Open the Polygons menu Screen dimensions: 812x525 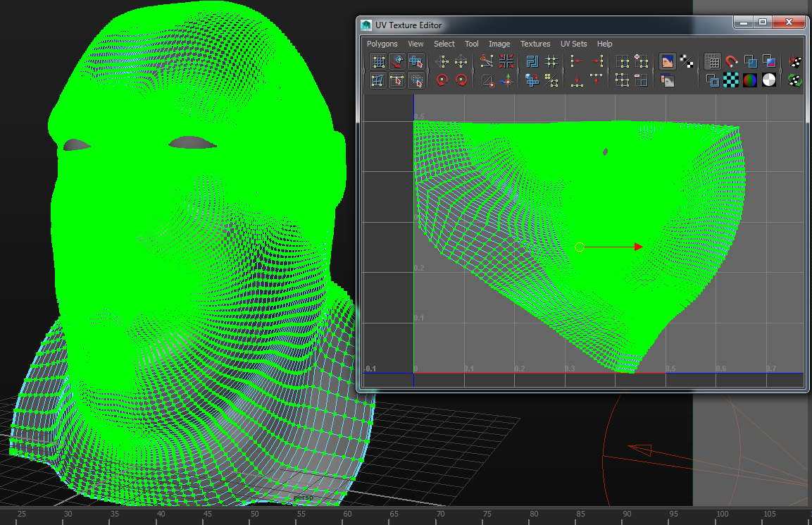(x=382, y=44)
